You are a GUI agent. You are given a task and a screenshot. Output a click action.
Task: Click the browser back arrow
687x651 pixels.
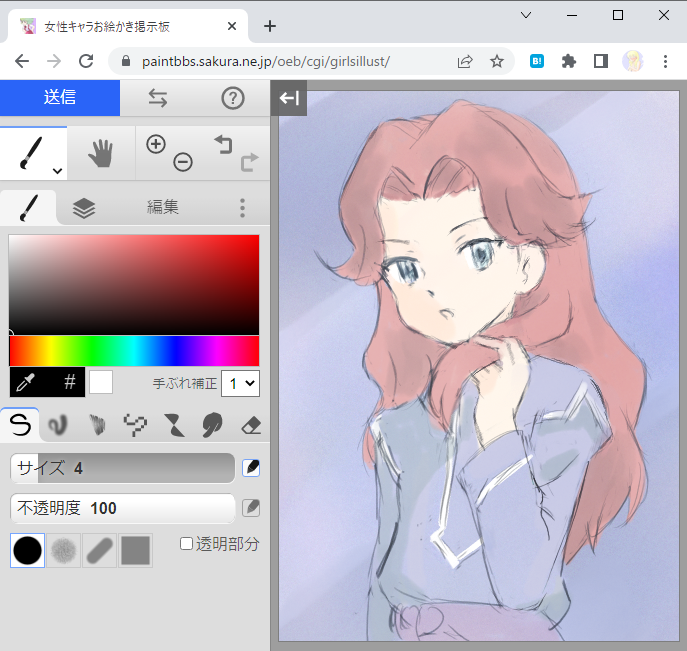coord(22,61)
